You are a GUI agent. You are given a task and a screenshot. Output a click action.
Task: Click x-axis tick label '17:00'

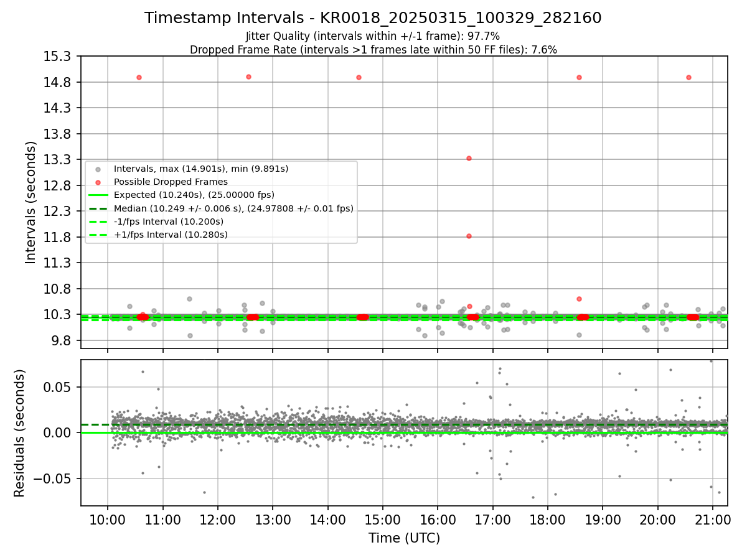pos(492,520)
